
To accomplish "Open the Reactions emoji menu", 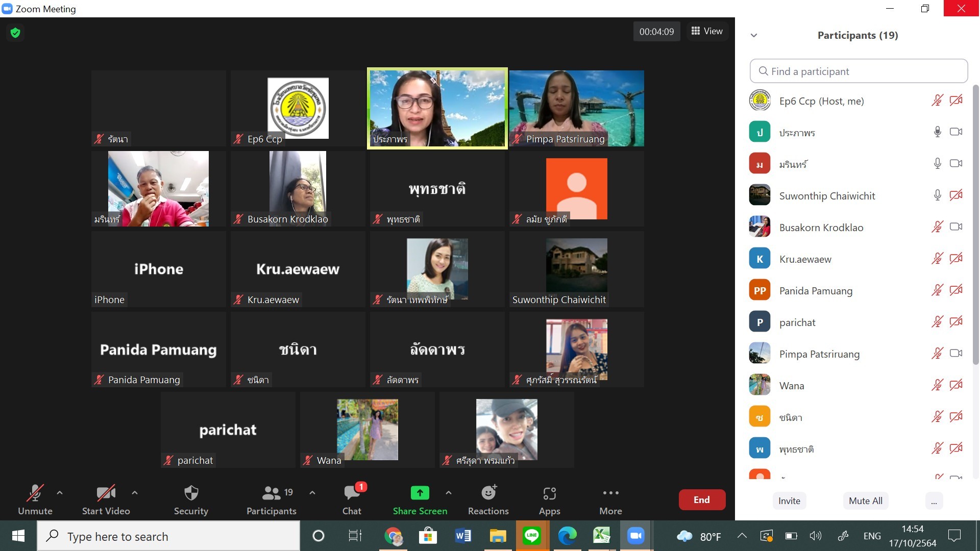I will (488, 493).
